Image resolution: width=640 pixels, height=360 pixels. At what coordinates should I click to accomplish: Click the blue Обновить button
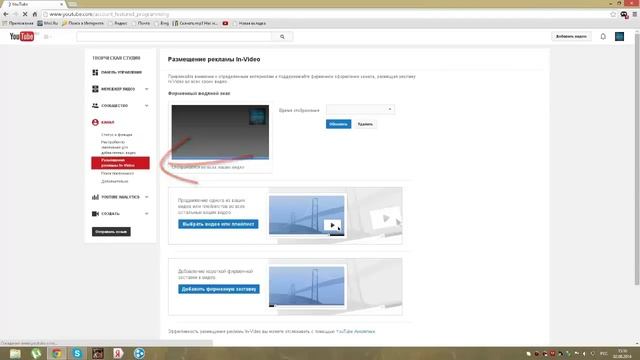click(338, 124)
